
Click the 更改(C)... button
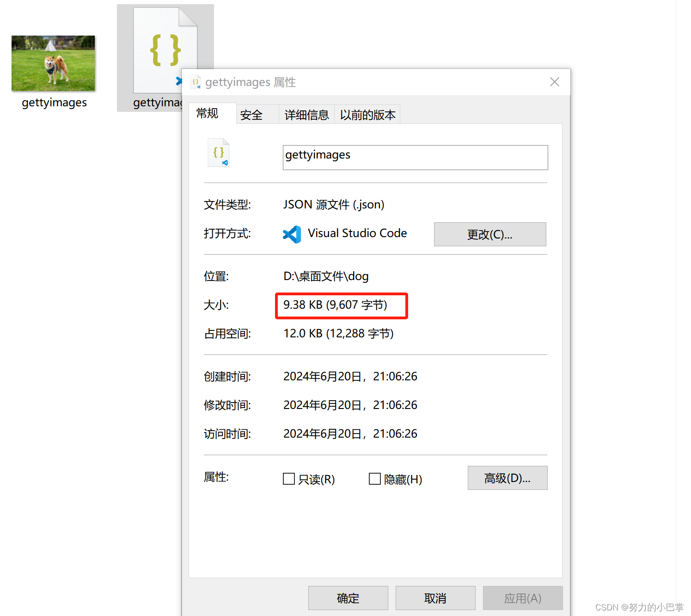coord(490,234)
